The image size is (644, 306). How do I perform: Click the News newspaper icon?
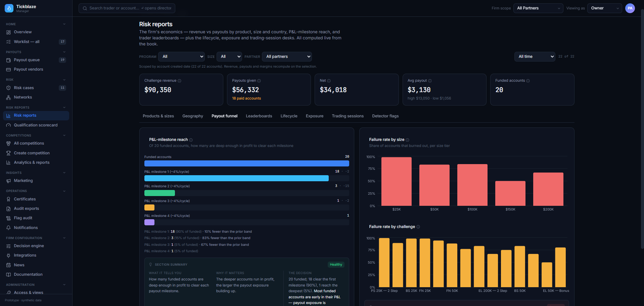[x=8, y=265]
